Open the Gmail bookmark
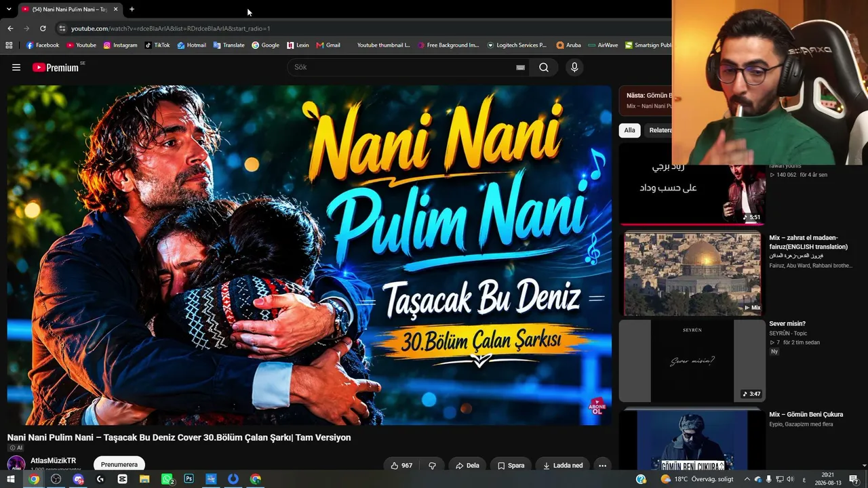Screen dimensions: 868x488 click(328, 45)
